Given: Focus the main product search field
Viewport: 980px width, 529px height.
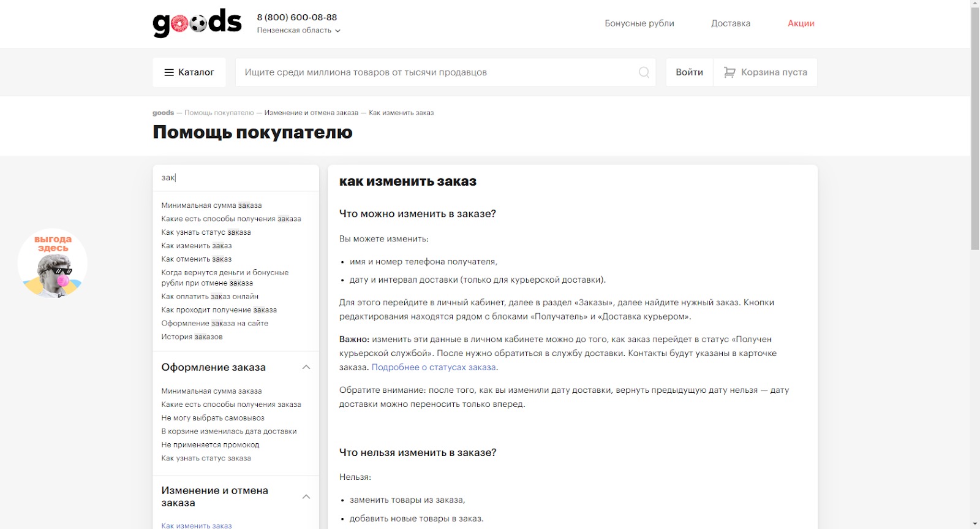Looking at the screenshot, I should click(x=445, y=72).
